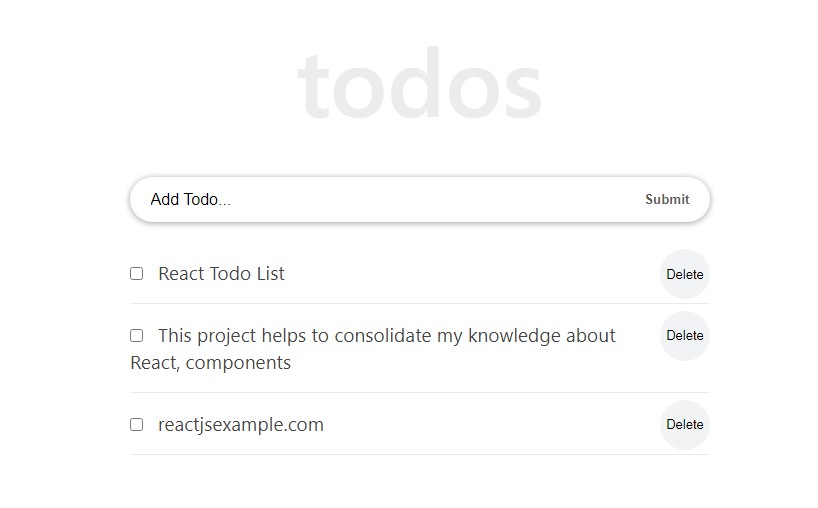The width and height of the screenshot is (818, 508).
Task: Click the reactjsexample.com todo text
Action: coord(241,425)
